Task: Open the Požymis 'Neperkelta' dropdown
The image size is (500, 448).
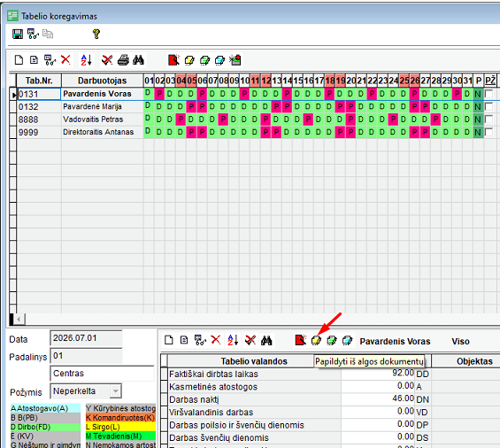Action: (x=115, y=390)
